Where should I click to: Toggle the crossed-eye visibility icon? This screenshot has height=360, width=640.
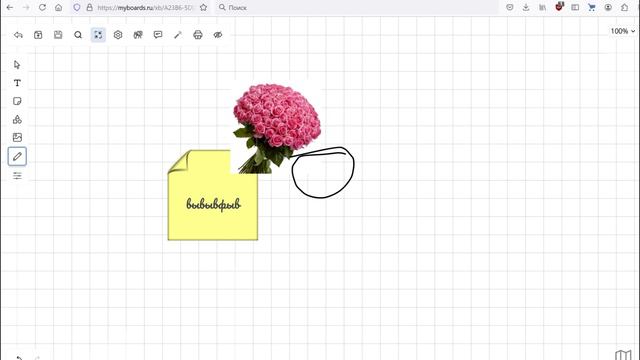tap(218, 35)
